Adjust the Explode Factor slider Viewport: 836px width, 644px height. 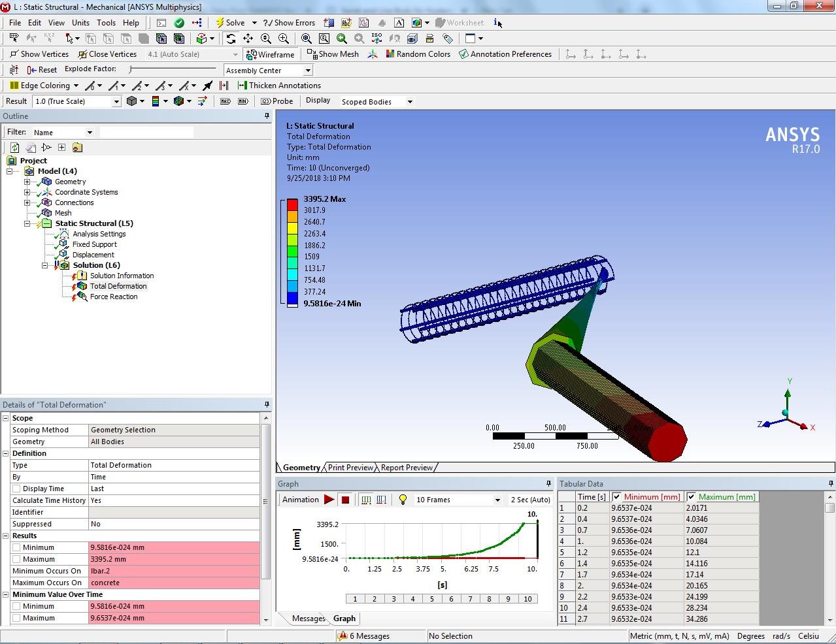coord(173,69)
